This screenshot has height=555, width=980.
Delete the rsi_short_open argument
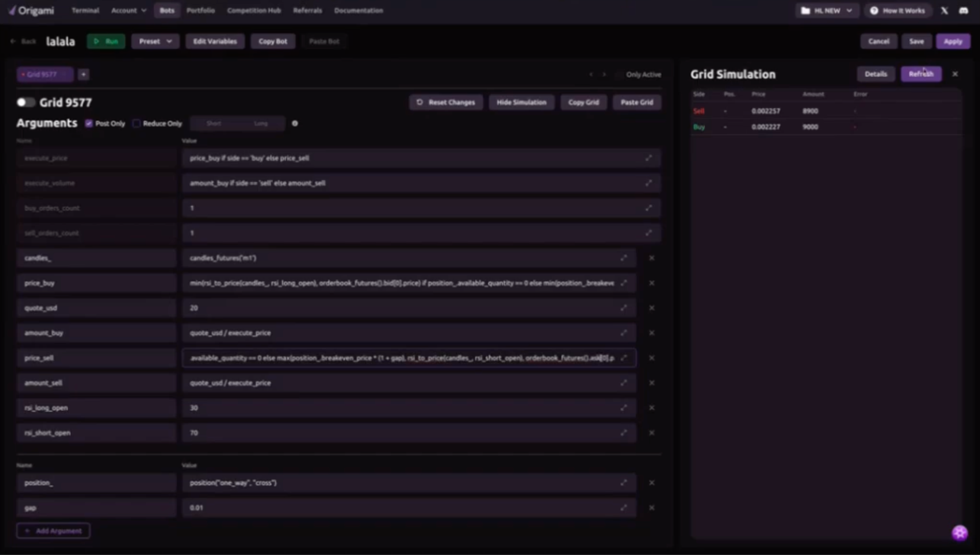(652, 433)
